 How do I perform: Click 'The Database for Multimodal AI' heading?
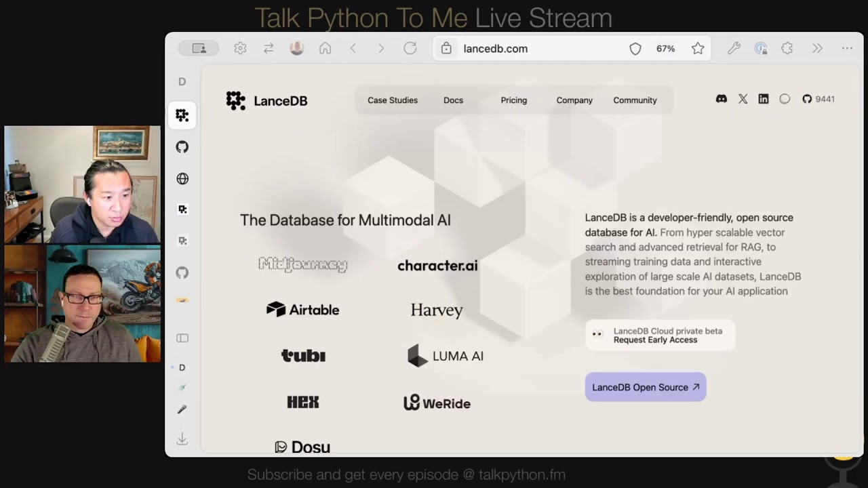(345, 220)
